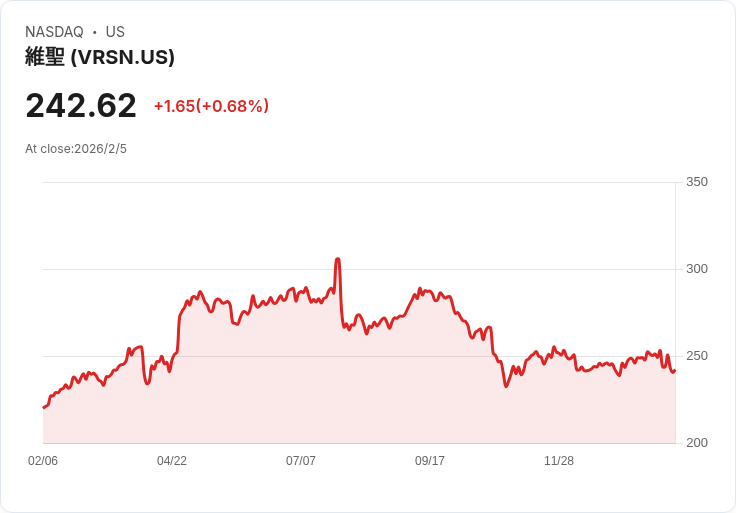Viewport: 736px width, 513px height.
Task: Click the NASDAQ exchange label
Action: pos(54,32)
